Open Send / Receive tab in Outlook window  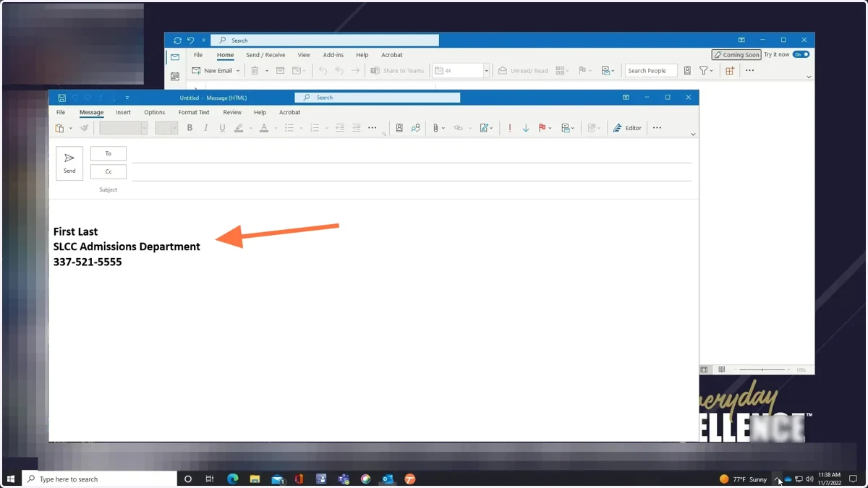265,55
